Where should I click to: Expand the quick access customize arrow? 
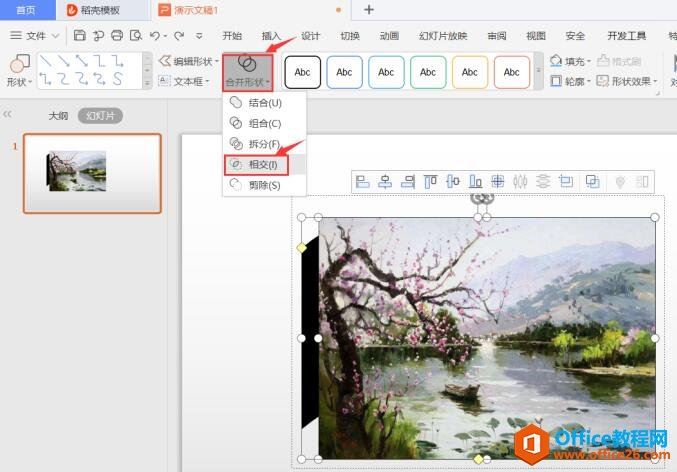199,36
